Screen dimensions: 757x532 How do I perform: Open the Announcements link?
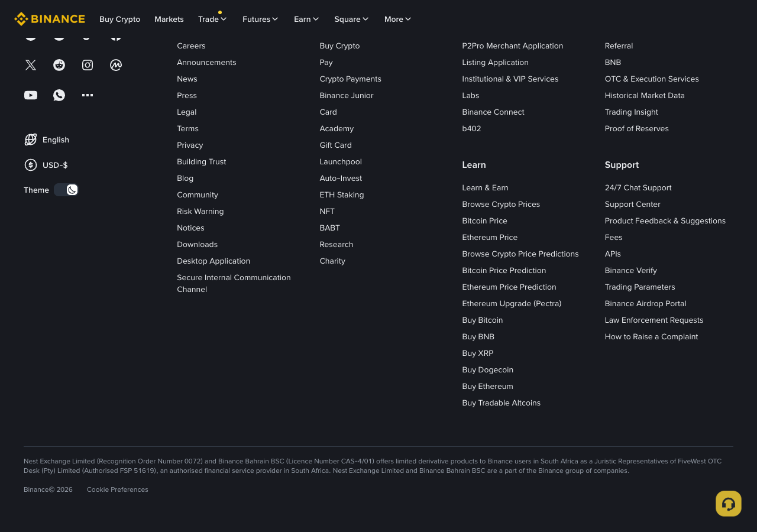tap(206, 62)
